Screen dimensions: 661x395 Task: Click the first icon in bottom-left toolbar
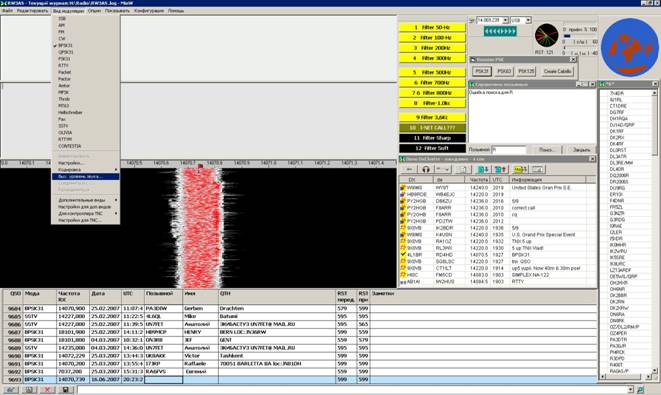coord(10,390)
